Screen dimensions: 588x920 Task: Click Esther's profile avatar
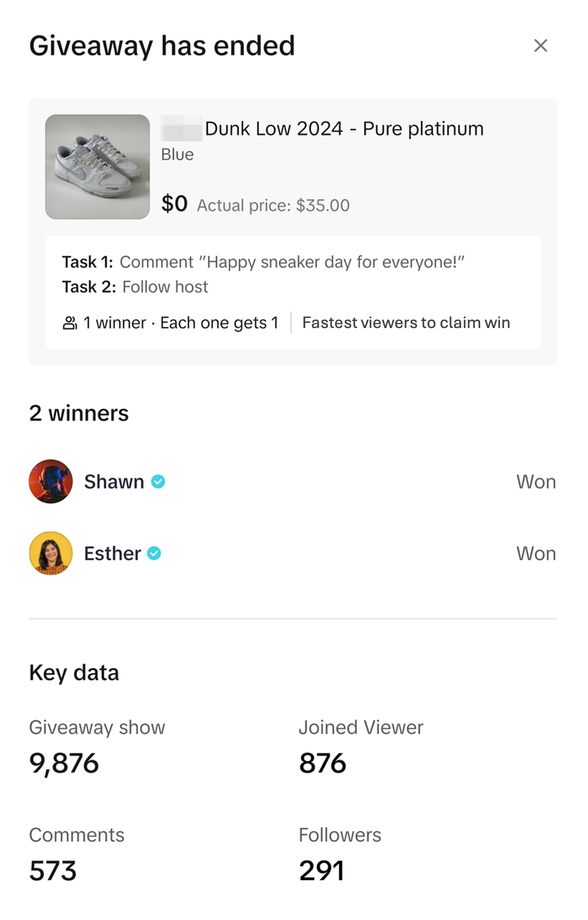[51, 553]
